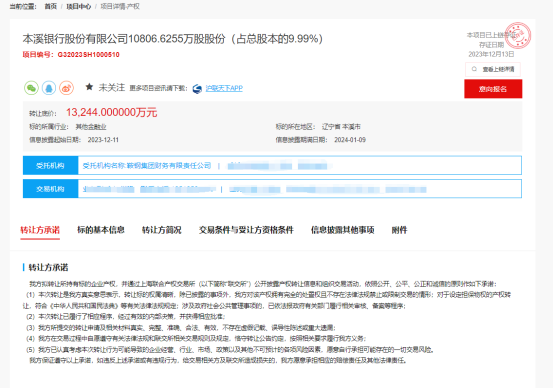Viewport: 554px width, 389px height.
Task: Go to 首页 in breadcrumb
Action: click(x=51, y=6)
